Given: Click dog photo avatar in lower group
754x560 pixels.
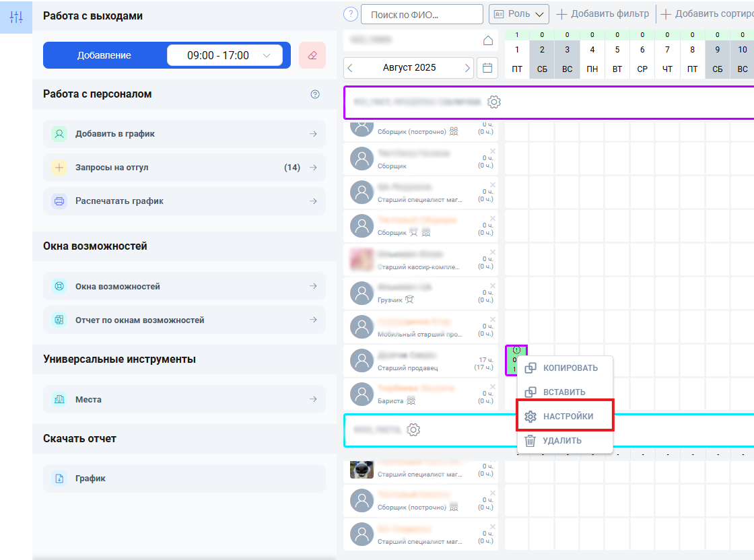Looking at the screenshot, I should (x=362, y=470).
